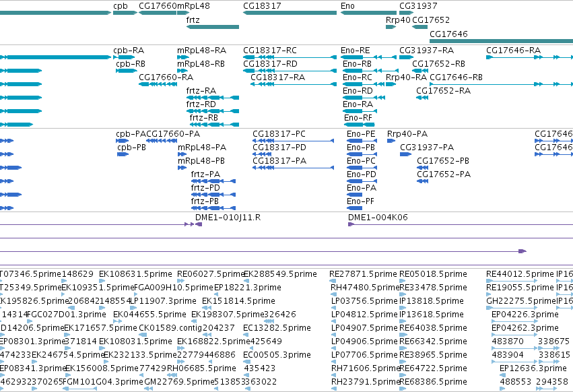Click transcript CG17652-RA
This screenshot has height=392, width=573.
tap(443, 91)
